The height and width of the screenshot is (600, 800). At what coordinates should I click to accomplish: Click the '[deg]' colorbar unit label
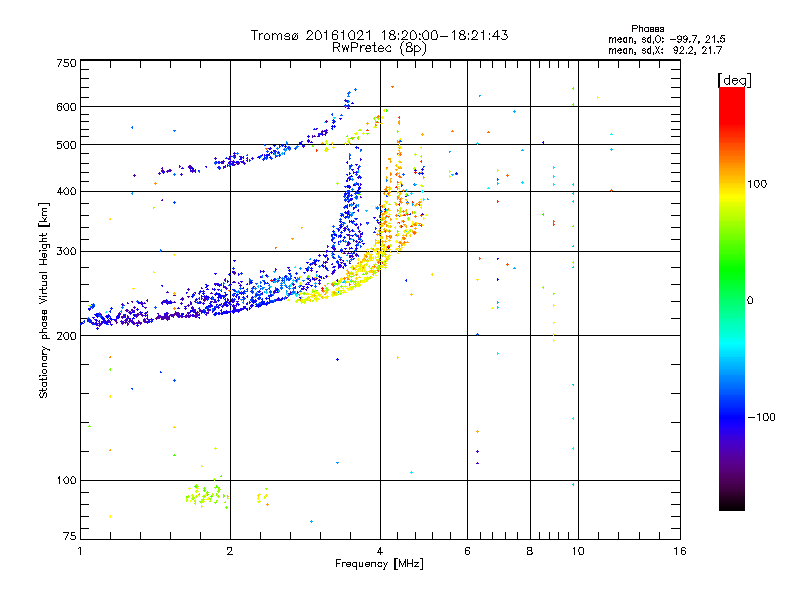point(734,80)
